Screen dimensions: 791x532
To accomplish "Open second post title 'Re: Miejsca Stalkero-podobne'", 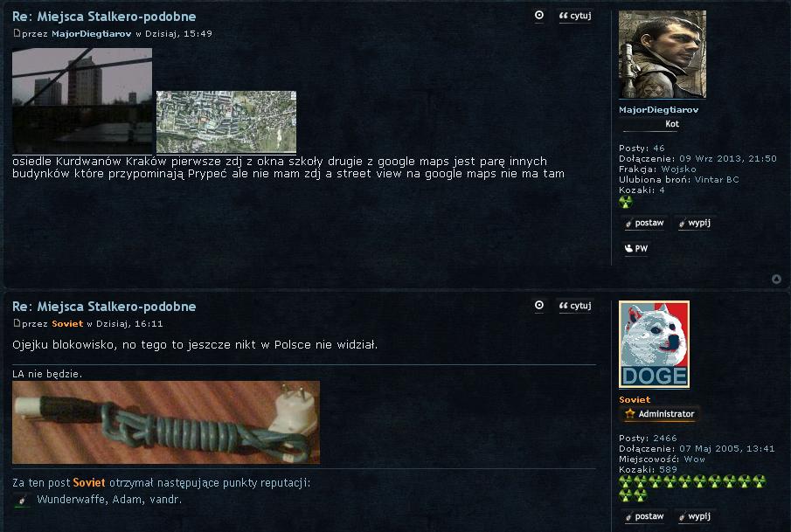I will point(104,307).
